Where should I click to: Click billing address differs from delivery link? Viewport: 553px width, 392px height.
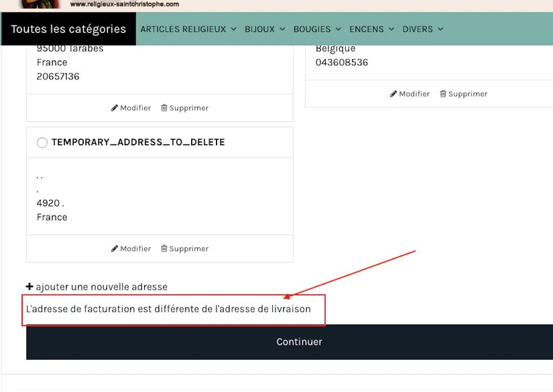tap(168, 309)
